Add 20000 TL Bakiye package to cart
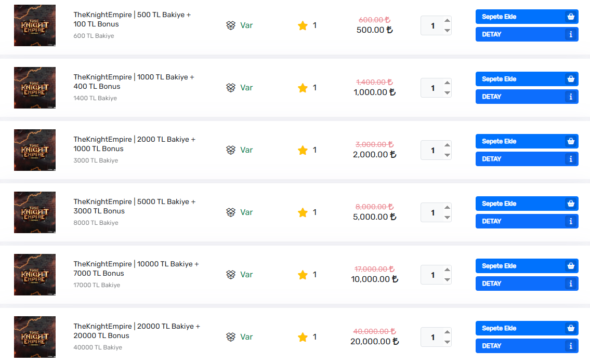 pyautogui.click(x=527, y=328)
